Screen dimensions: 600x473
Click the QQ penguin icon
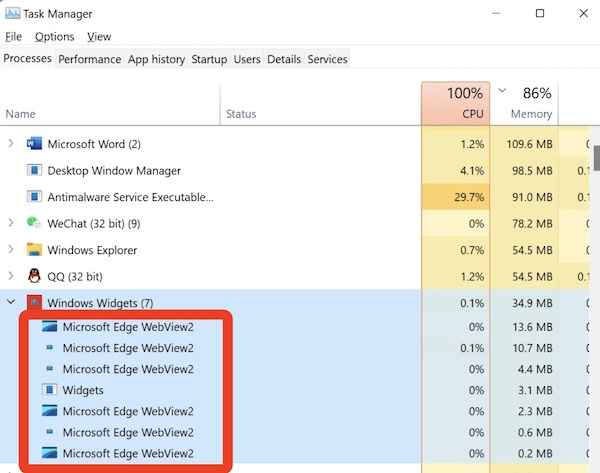tap(35, 276)
